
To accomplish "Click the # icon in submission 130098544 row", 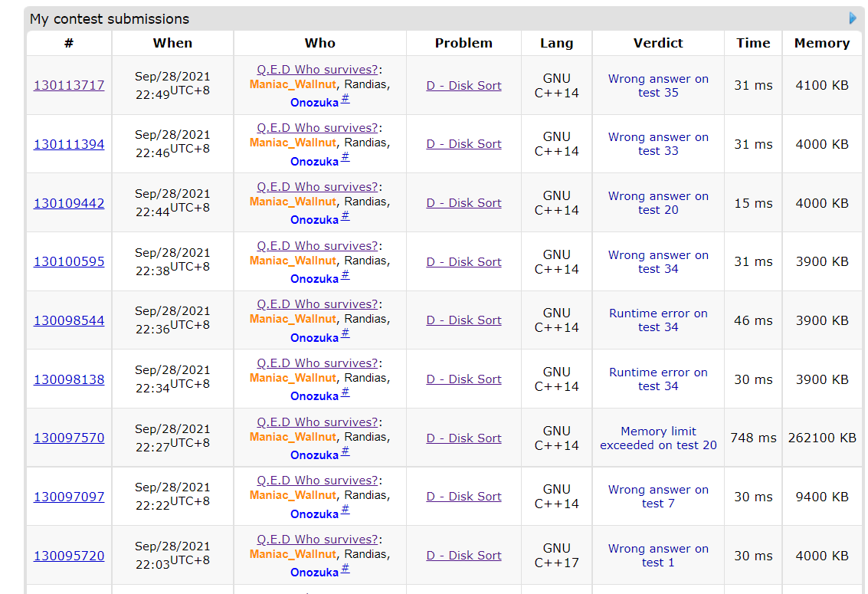I will [x=345, y=335].
